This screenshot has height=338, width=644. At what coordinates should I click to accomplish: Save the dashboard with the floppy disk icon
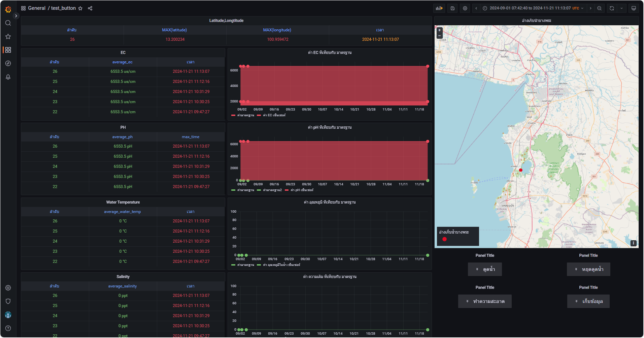click(452, 8)
